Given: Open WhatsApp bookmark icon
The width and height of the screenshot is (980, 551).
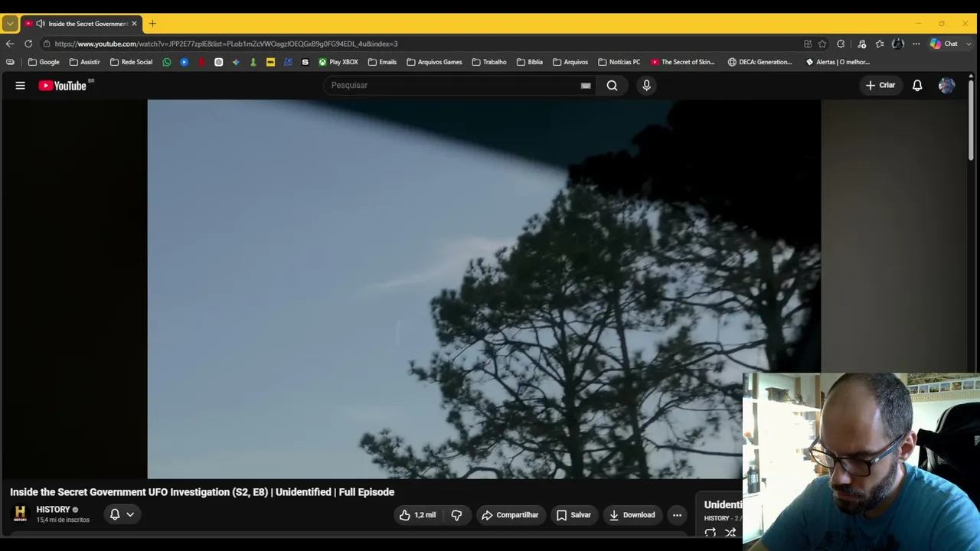Looking at the screenshot, I should click(167, 62).
